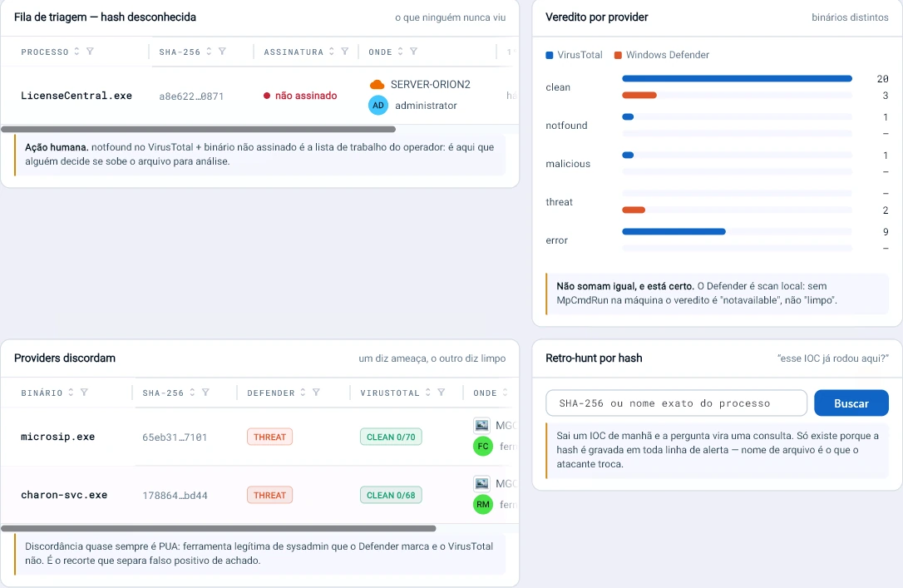The width and height of the screenshot is (903, 588).
Task: Click host icon in microsip.exe row
Action: pyautogui.click(x=482, y=426)
